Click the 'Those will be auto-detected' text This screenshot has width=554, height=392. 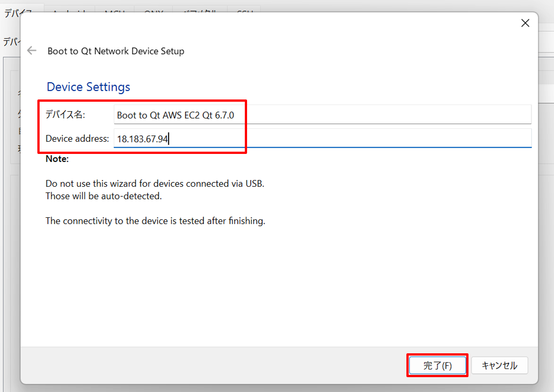coord(103,196)
